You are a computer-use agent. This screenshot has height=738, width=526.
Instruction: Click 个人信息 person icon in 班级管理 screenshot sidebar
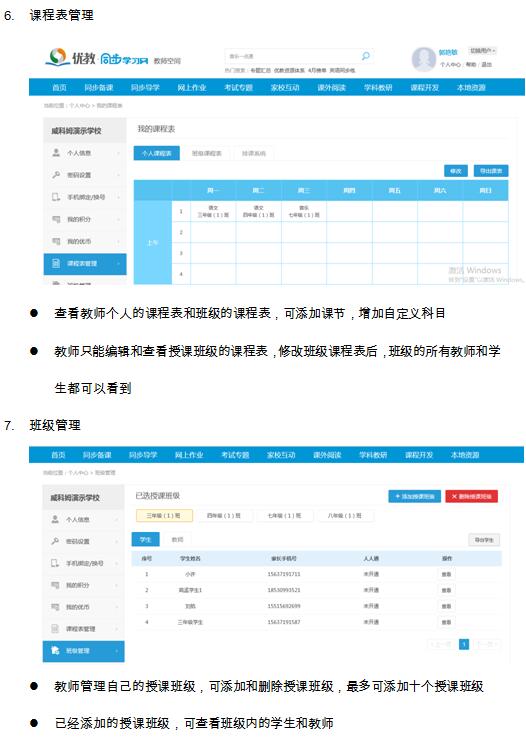[x=55, y=519]
